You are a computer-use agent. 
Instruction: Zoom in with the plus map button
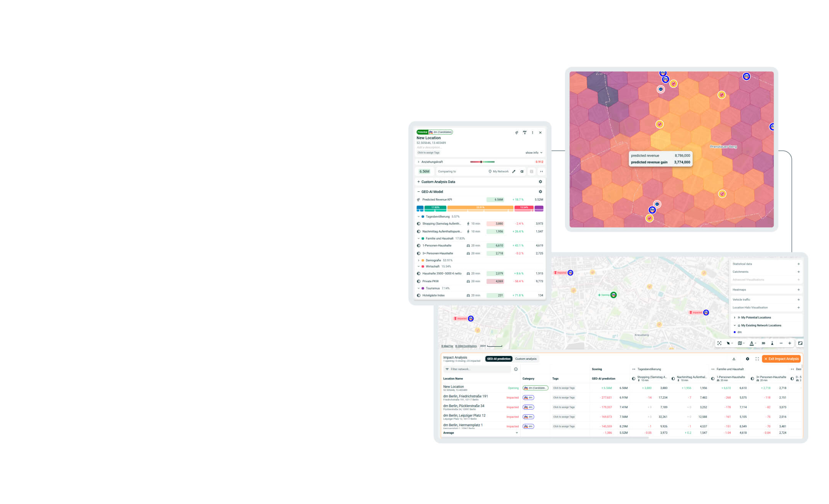789,343
